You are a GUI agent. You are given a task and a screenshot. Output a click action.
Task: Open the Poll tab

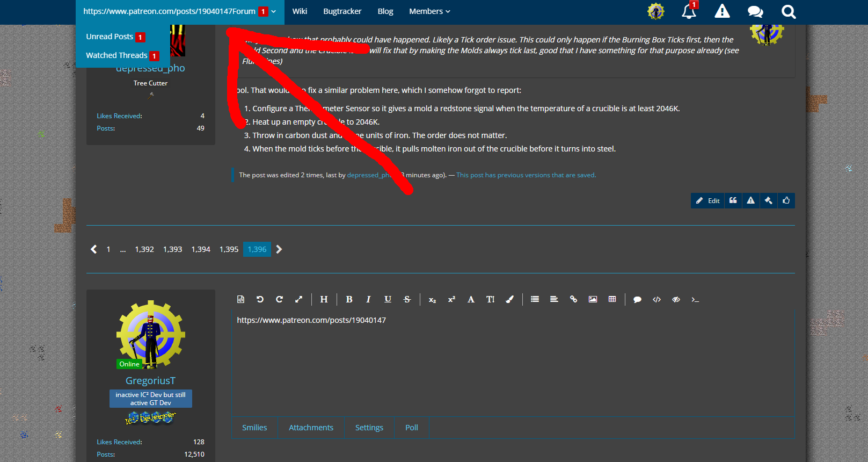[x=411, y=428]
